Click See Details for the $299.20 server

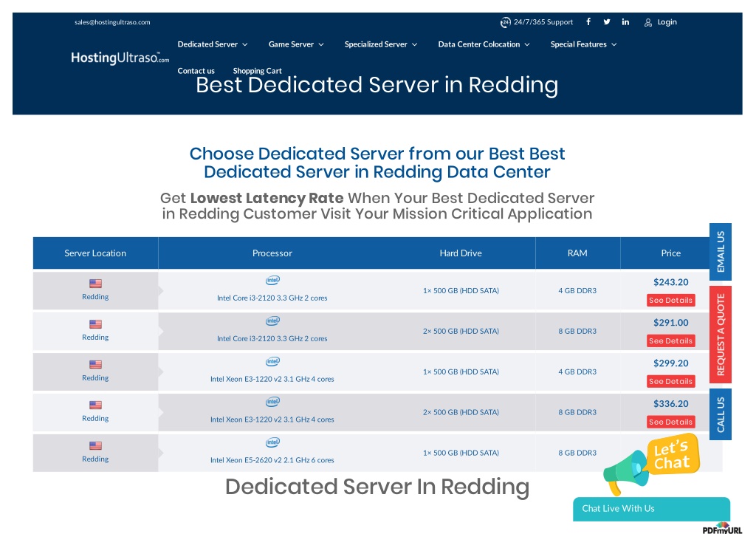coord(670,381)
